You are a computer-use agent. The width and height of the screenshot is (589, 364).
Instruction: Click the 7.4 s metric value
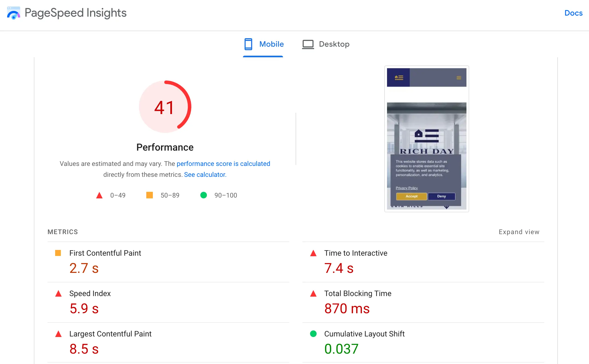tap(339, 268)
